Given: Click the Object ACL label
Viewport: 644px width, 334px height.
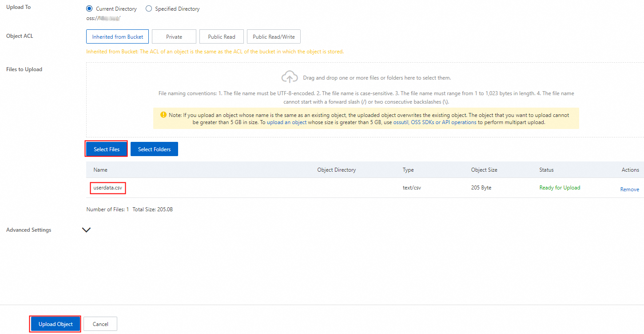Looking at the screenshot, I should [20, 36].
